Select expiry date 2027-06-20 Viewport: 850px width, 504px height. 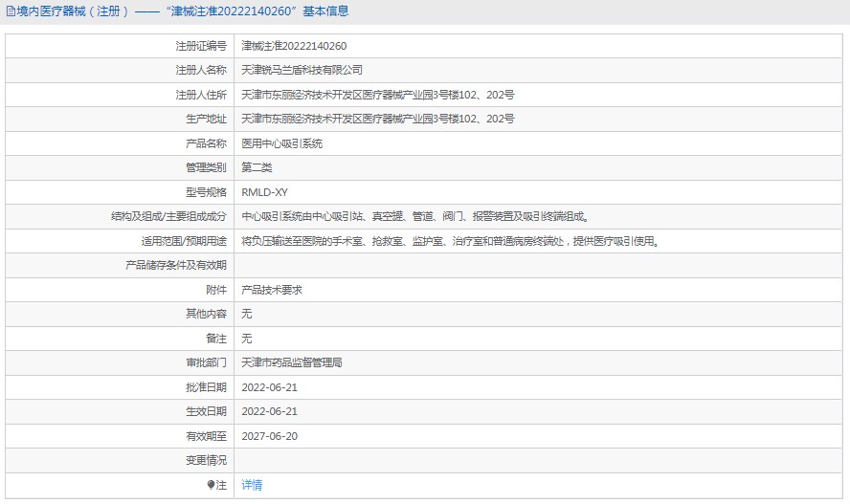pyautogui.click(x=269, y=436)
